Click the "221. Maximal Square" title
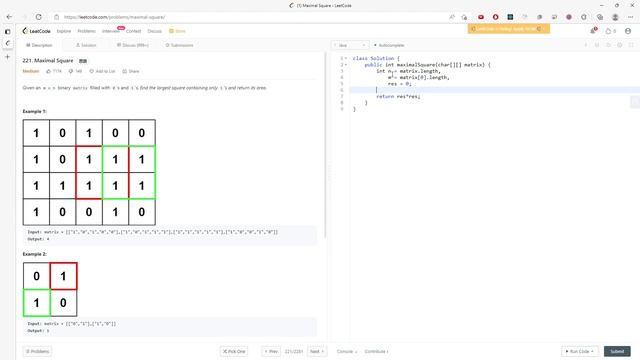The width and height of the screenshot is (640, 360). (x=48, y=60)
